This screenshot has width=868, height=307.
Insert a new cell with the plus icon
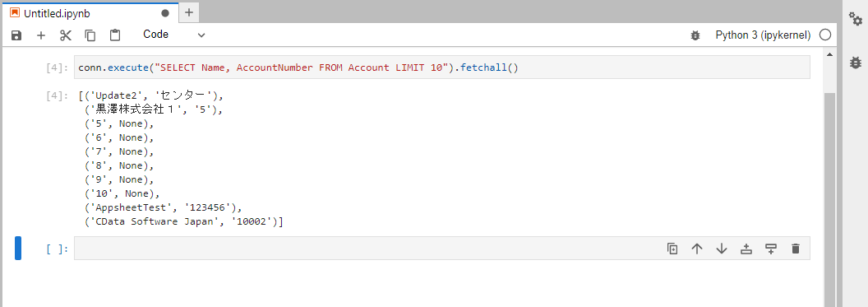coord(41,35)
